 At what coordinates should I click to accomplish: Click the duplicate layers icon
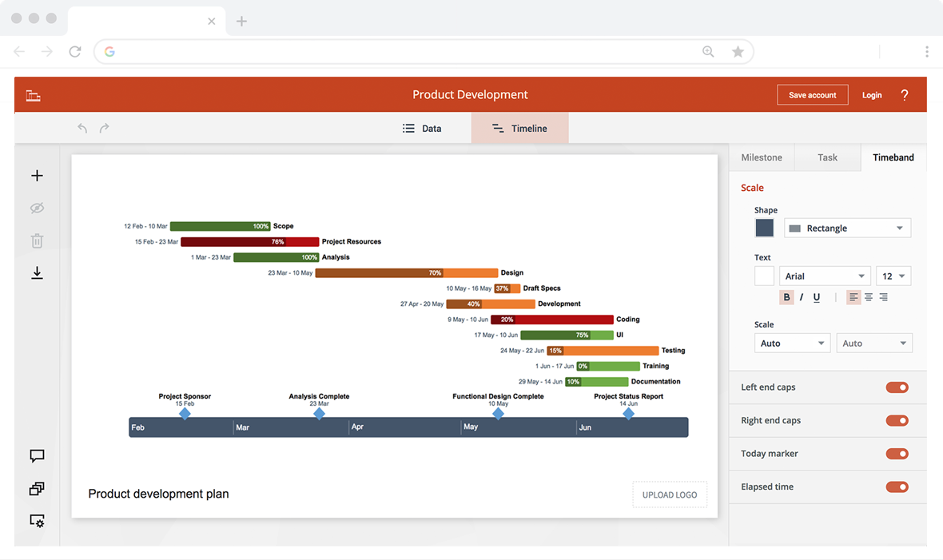[x=37, y=488]
